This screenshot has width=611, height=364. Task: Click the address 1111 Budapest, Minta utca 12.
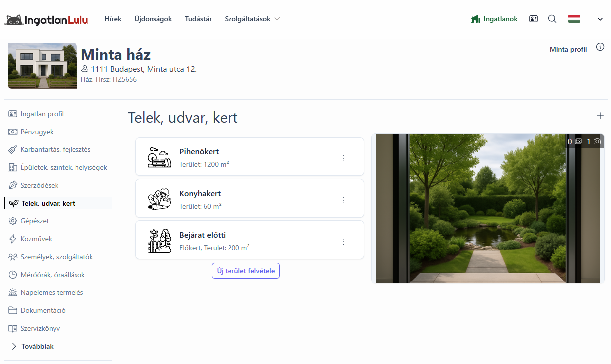144,69
